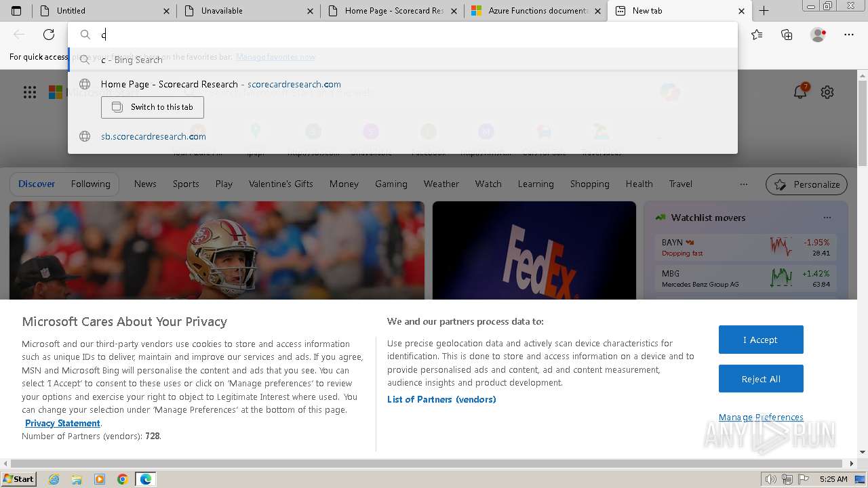
Task: Show more feed categories ellipsis
Action: [744, 184]
